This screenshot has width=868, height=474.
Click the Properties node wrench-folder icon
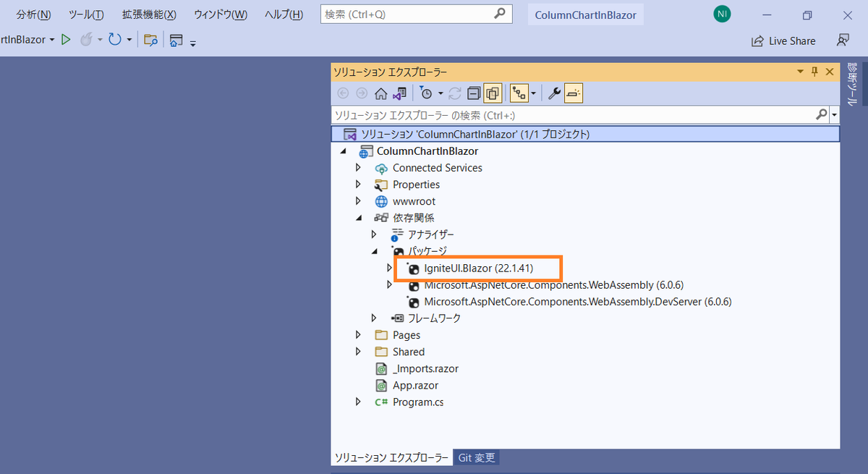point(381,185)
